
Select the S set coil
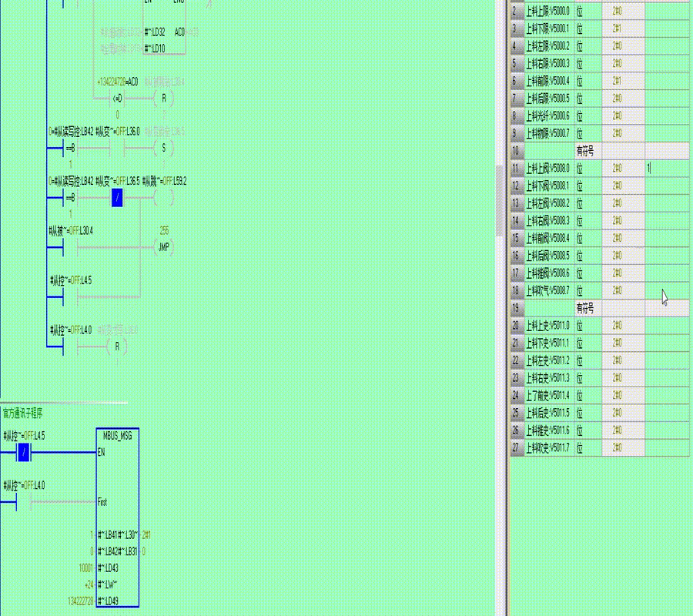[x=163, y=148]
